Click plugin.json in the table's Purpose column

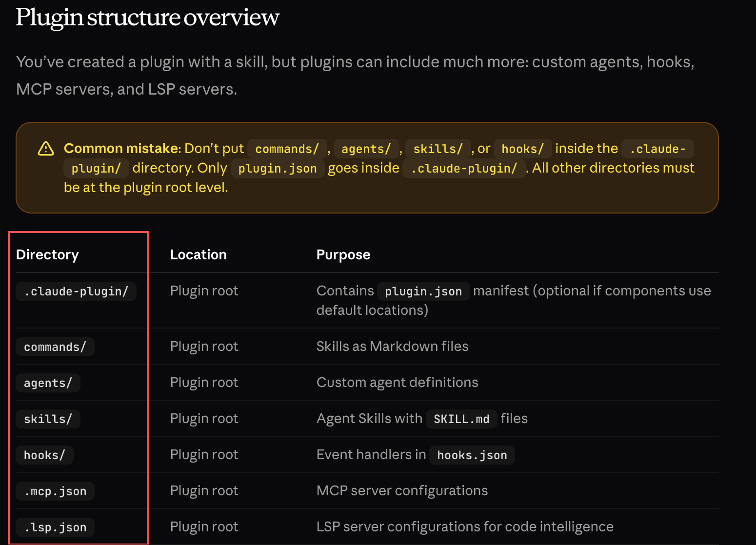click(423, 292)
